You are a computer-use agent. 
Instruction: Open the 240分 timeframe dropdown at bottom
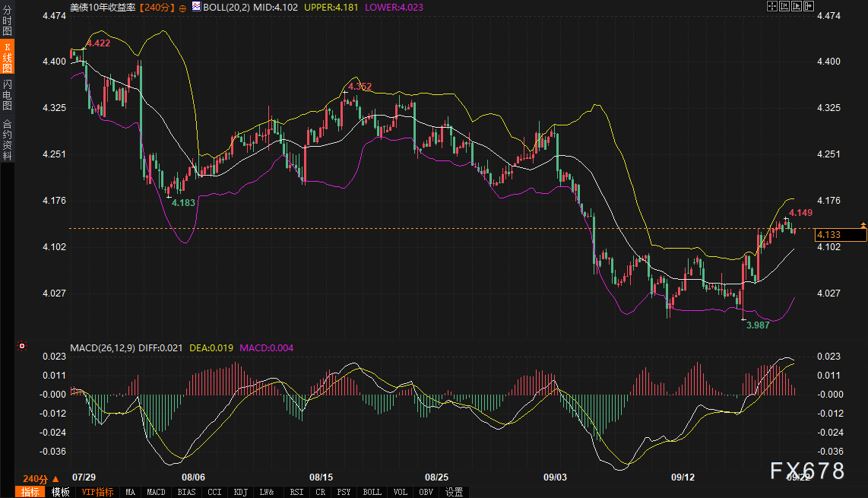[40, 479]
